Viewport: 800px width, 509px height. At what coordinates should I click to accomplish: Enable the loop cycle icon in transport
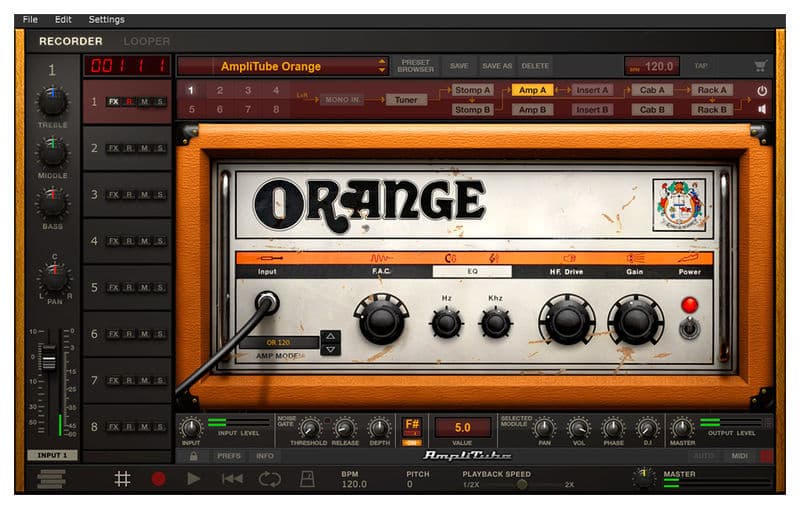[269, 479]
